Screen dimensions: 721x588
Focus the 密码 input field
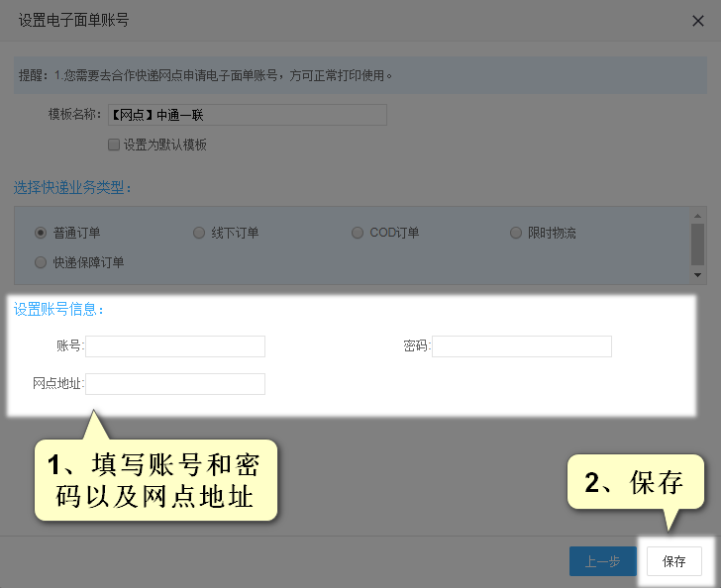click(x=522, y=346)
